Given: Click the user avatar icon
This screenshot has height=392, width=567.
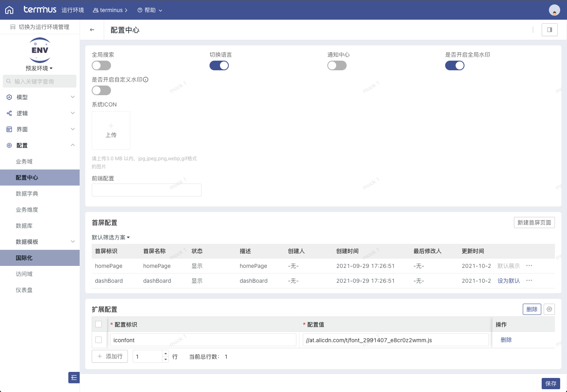Looking at the screenshot, I should (x=555, y=10).
